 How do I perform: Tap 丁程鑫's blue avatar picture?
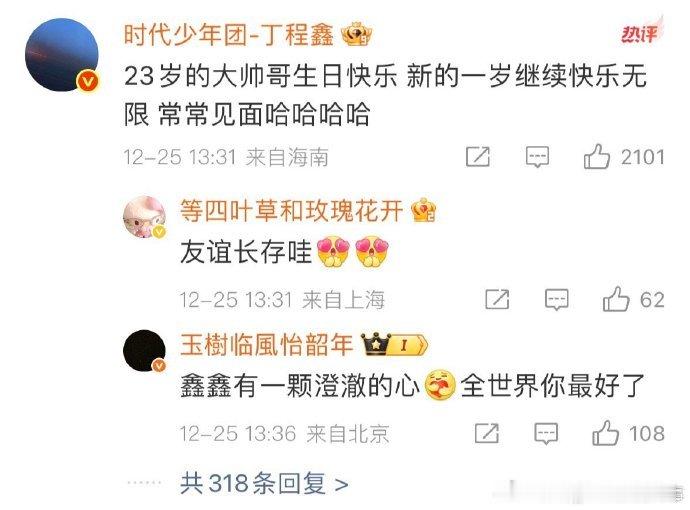pyautogui.click(x=62, y=55)
